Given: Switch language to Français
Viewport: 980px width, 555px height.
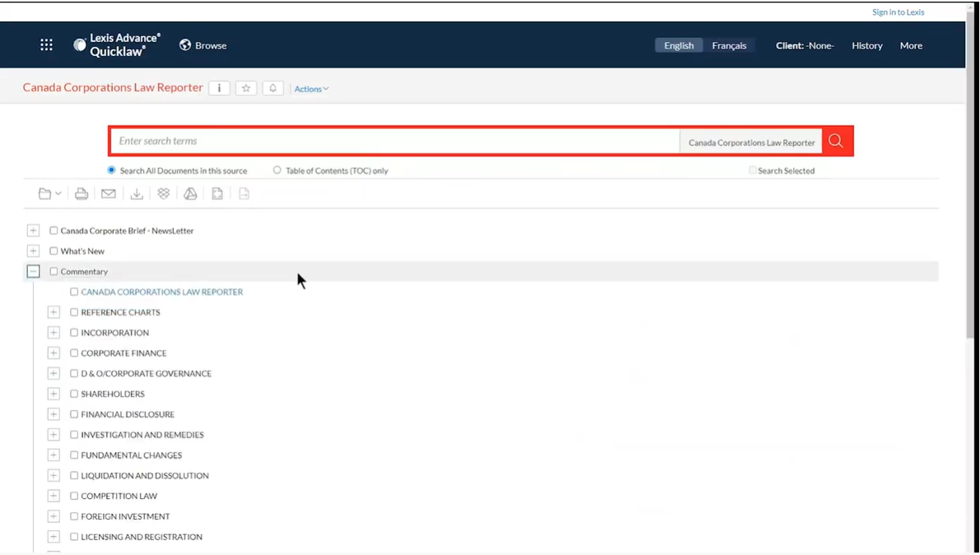Looking at the screenshot, I should 729,45.
